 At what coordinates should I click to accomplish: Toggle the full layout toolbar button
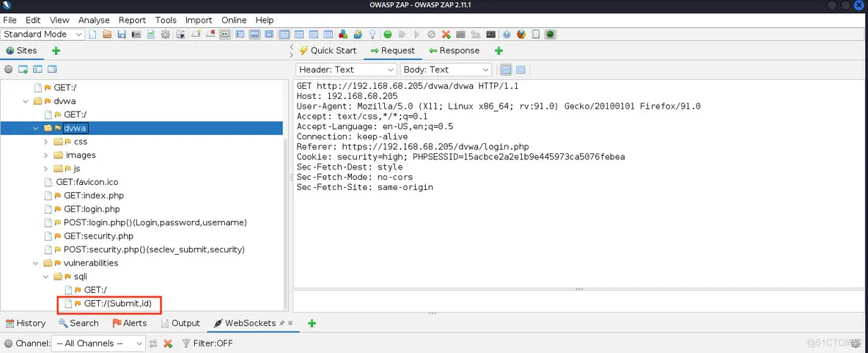[x=268, y=34]
